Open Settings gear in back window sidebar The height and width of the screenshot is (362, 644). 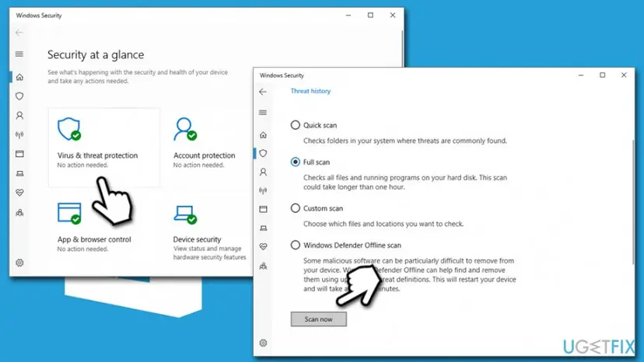tap(19, 263)
